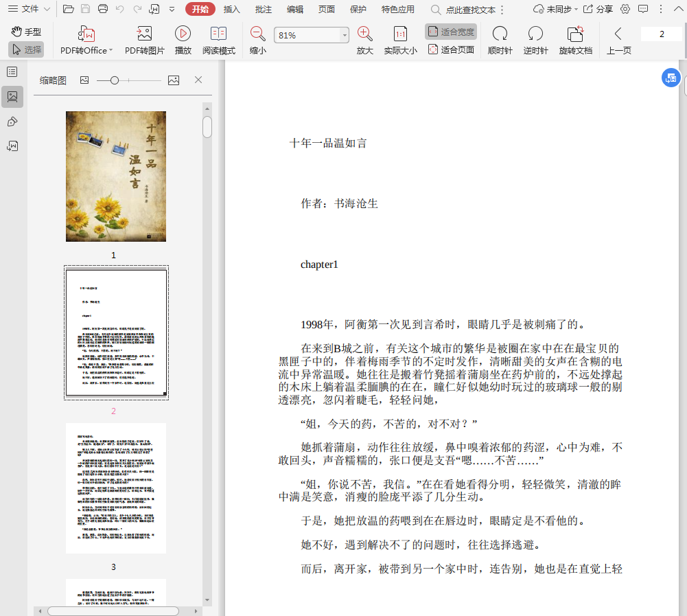
Task: Click the save icon
Action: (x=86, y=9)
